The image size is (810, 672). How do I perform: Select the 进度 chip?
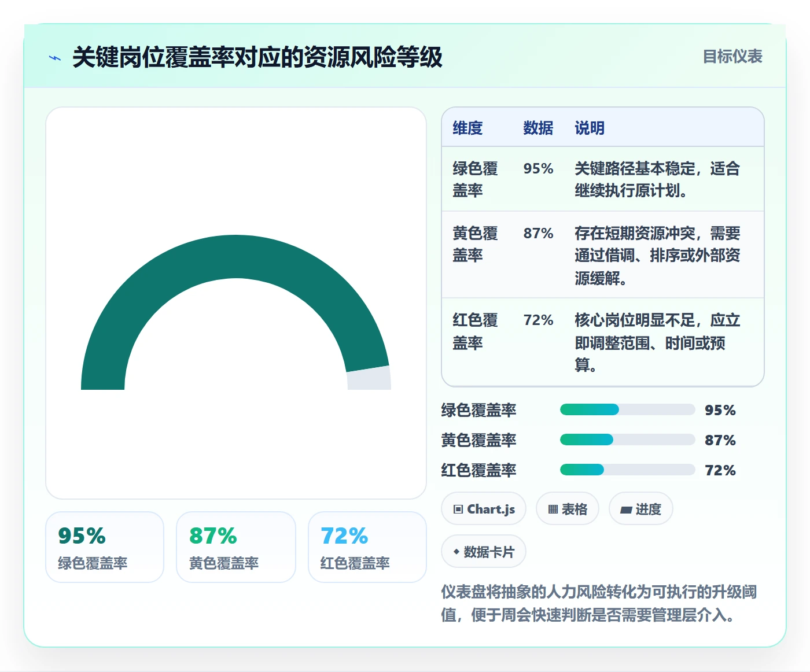(x=641, y=509)
